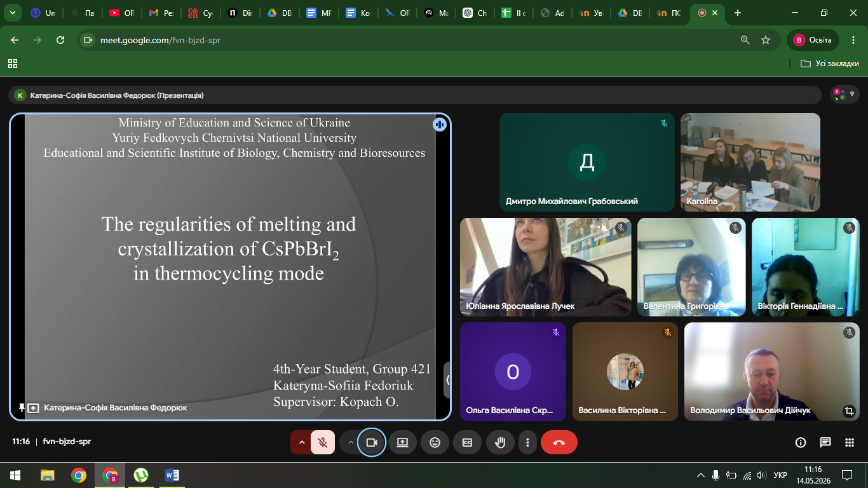The image size is (868, 488).
Task: Toggle the camera button off
Action: (x=372, y=442)
